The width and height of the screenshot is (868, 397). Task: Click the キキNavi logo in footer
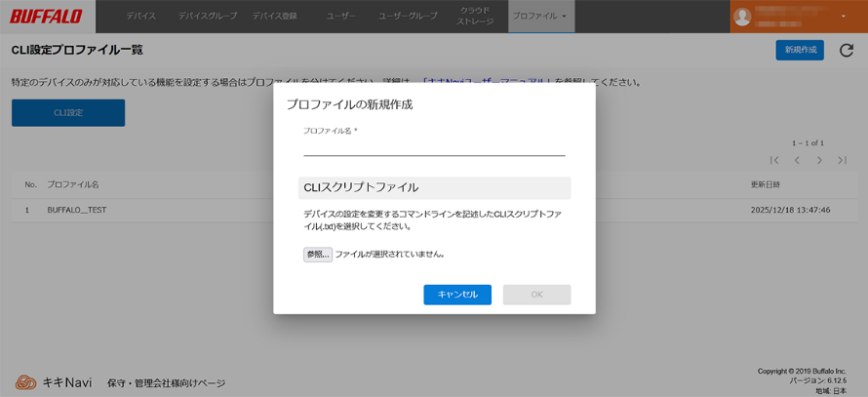54,382
